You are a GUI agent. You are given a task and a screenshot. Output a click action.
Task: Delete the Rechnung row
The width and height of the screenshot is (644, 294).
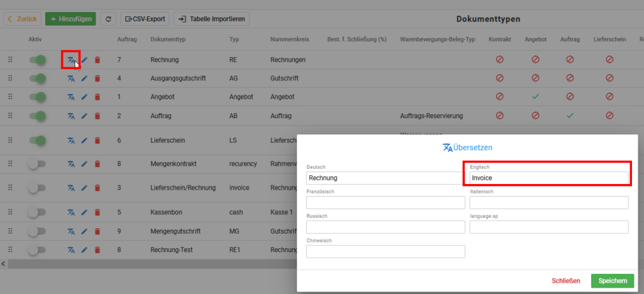[97, 60]
